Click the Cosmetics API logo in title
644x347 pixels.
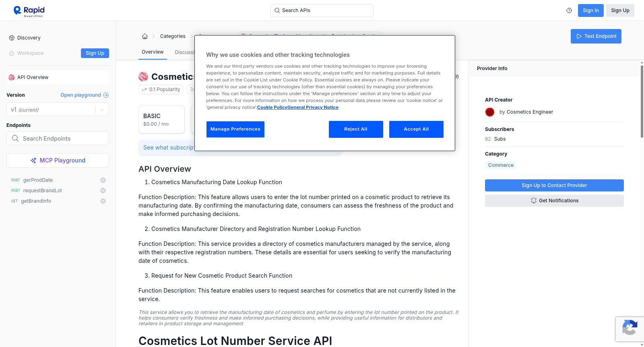[143, 77]
